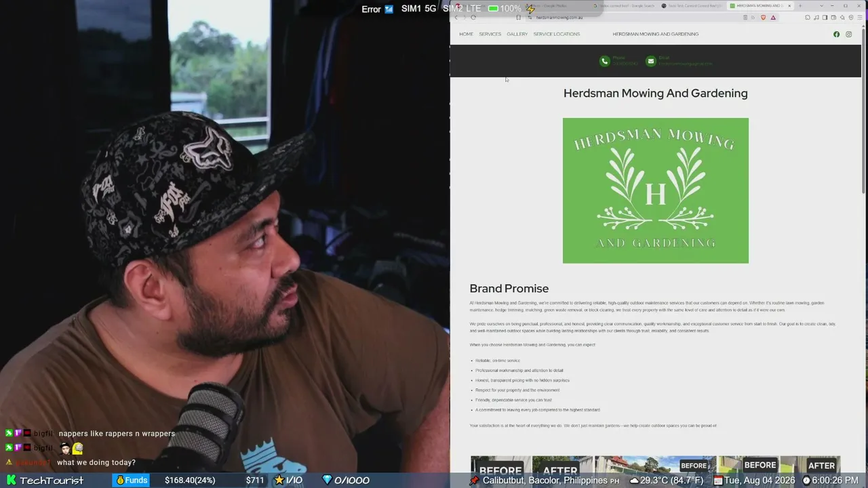This screenshot has width=868, height=488.
Task: Click the 'Brand Promise' heading
Action: point(509,289)
